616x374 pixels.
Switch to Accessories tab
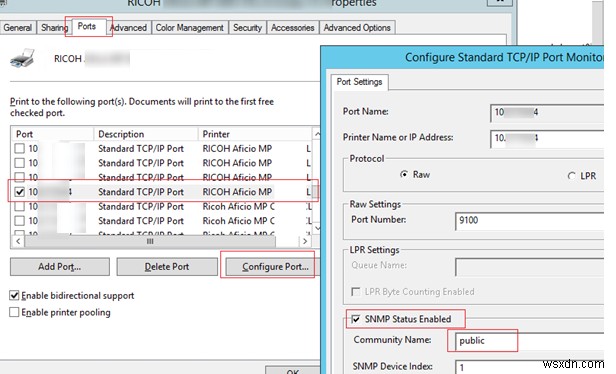(293, 28)
